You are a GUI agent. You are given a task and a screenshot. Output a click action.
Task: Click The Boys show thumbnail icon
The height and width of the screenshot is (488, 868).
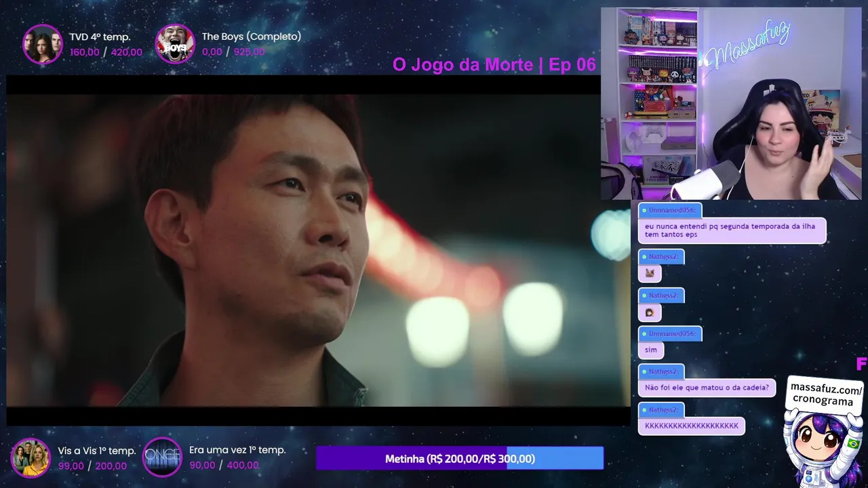[175, 45]
